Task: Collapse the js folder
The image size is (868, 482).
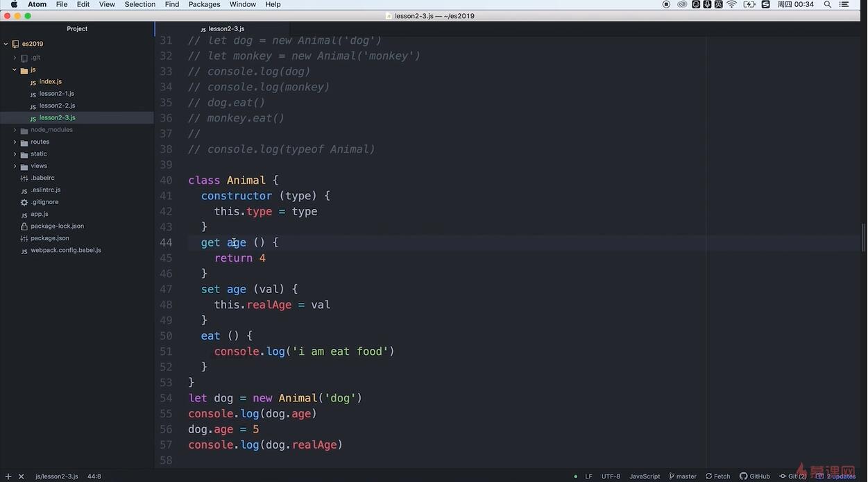Action: [x=15, y=69]
